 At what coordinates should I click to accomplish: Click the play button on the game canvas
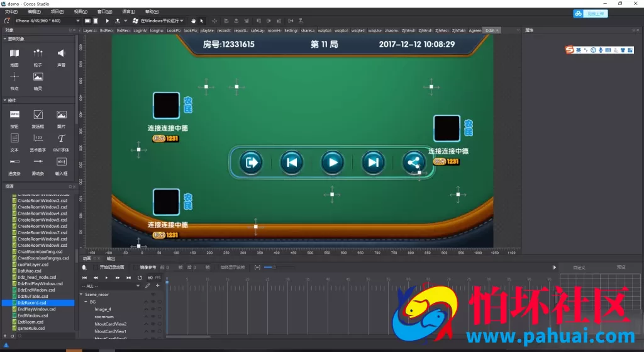point(332,162)
